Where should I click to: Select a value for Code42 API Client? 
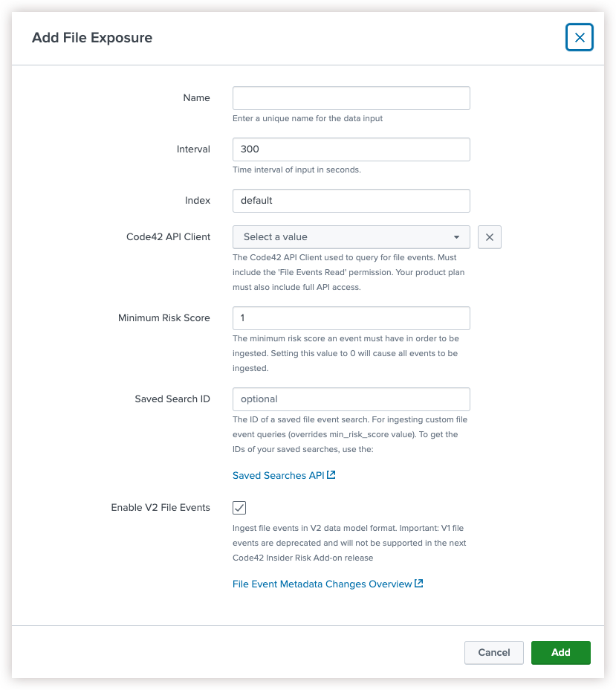pos(351,236)
